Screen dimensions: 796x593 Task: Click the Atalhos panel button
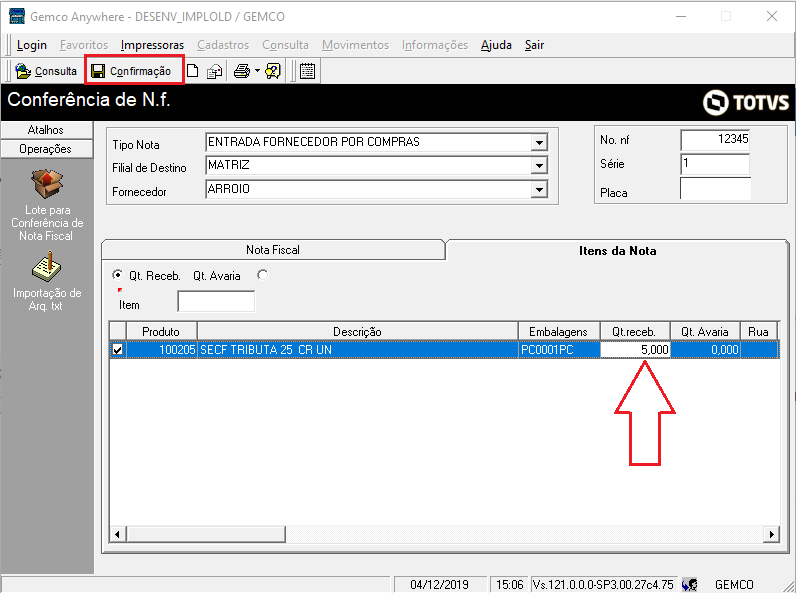[x=46, y=130]
